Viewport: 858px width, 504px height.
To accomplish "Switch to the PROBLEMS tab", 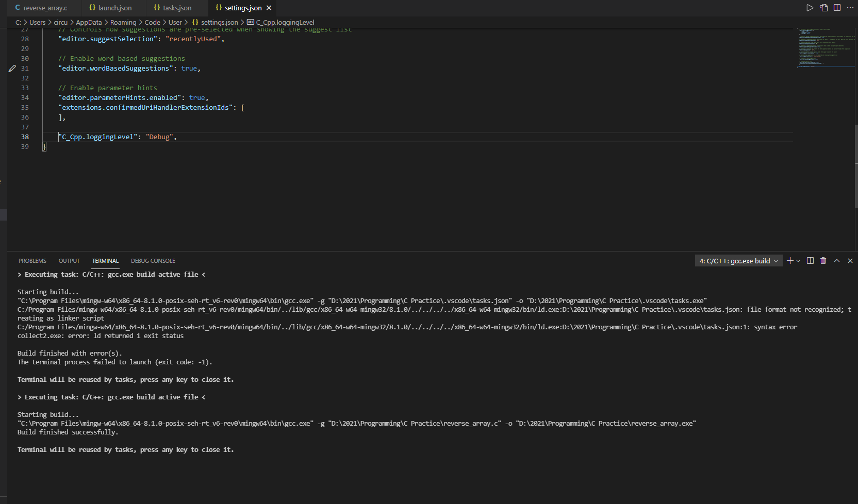I will (x=32, y=261).
